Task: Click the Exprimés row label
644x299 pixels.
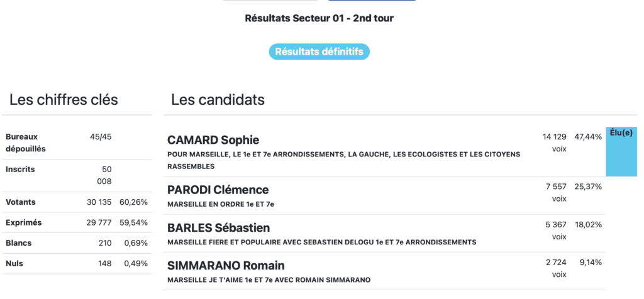Action: 24,222
